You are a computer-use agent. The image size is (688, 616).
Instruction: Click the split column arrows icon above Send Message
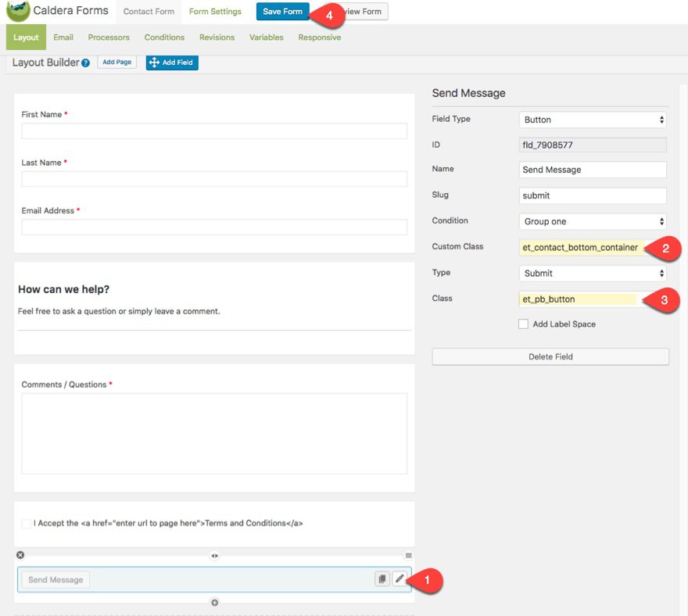point(214,556)
